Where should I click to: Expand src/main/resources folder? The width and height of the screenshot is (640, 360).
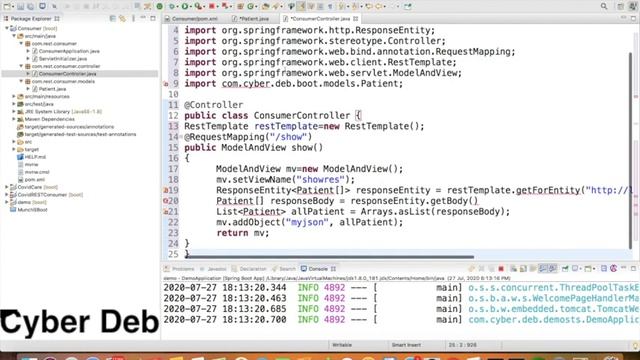tap(14, 96)
